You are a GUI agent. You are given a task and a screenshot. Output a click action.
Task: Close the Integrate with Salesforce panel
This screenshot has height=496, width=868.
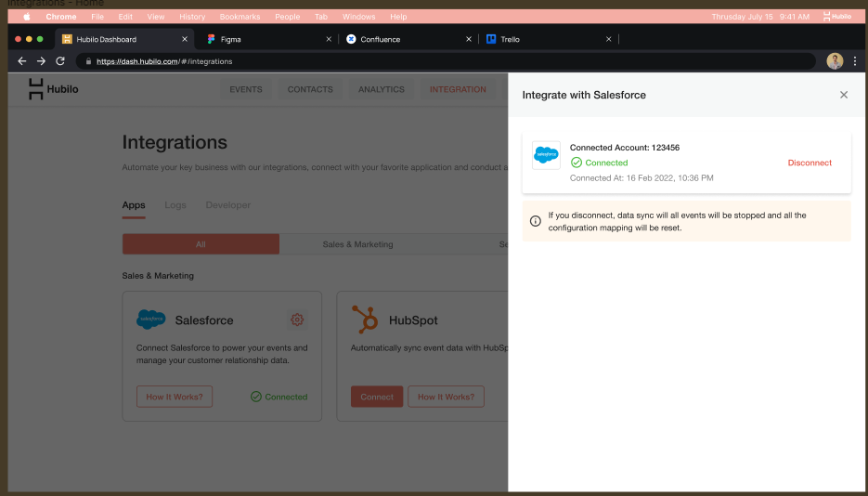click(844, 95)
